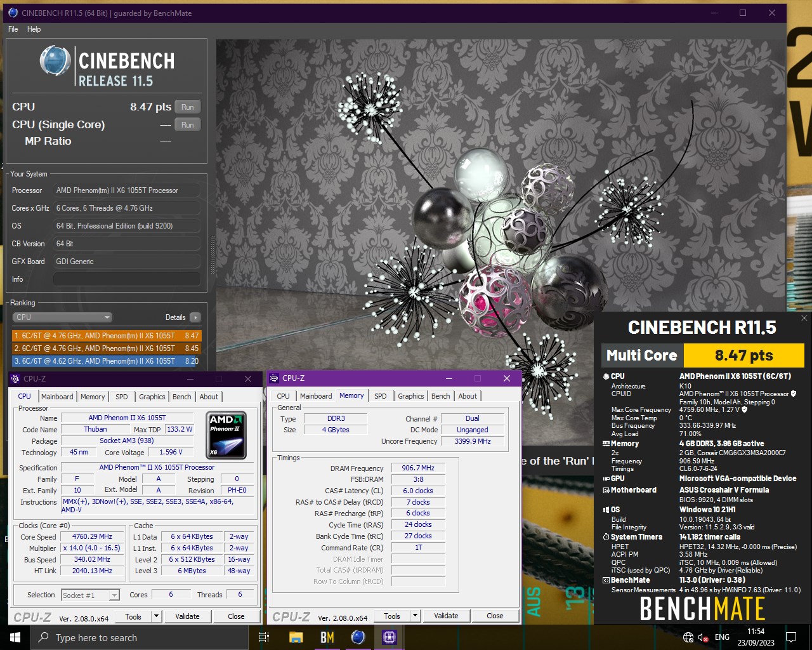Click Tools button in right CPU-Z window

click(x=392, y=616)
